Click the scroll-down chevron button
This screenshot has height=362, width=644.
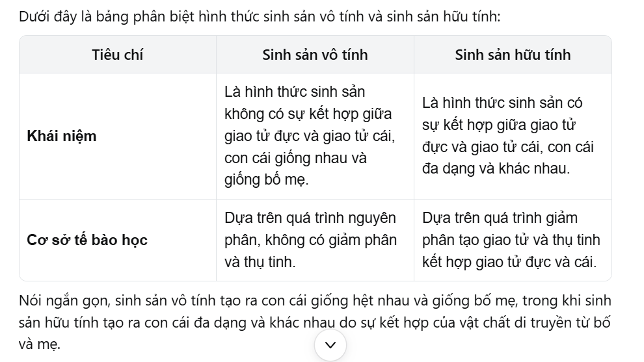(x=330, y=345)
